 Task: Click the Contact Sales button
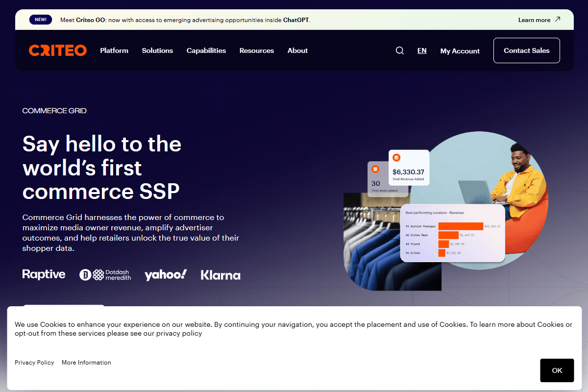coord(527,50)
